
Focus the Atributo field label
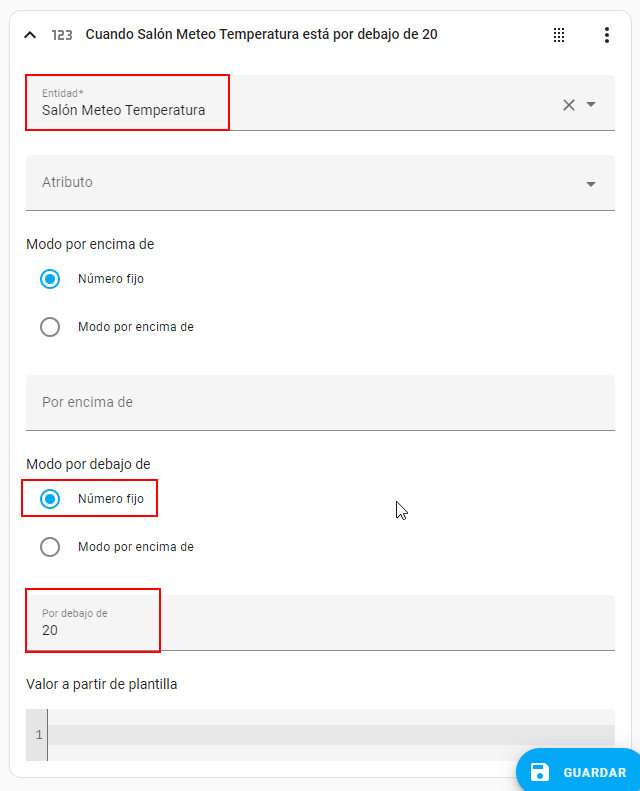(68, 183)
